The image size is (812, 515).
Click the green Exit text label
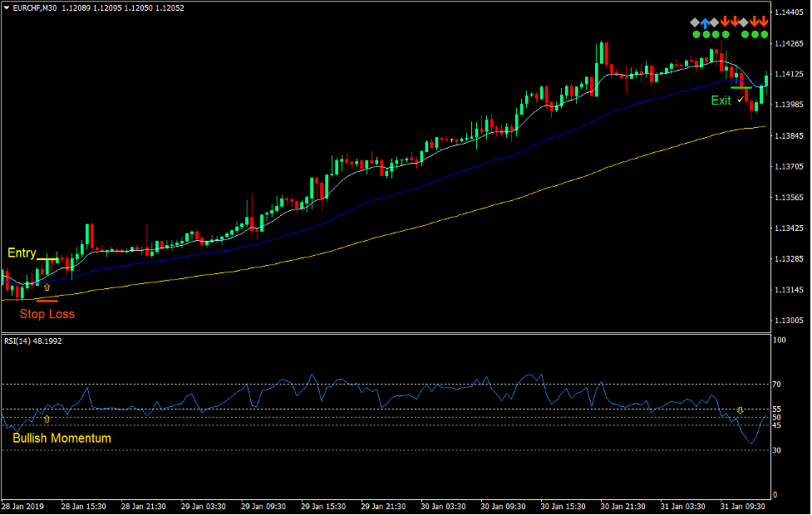pos(721,101)
